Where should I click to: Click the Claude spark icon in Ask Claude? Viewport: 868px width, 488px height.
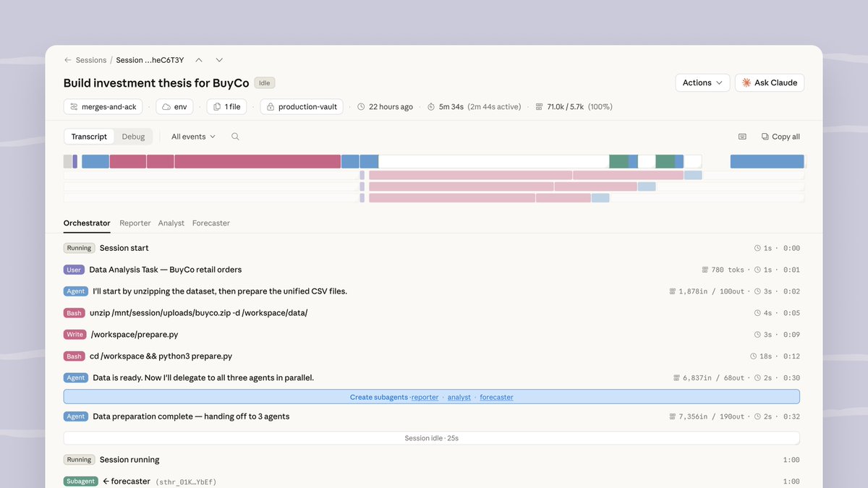[746, 82]
